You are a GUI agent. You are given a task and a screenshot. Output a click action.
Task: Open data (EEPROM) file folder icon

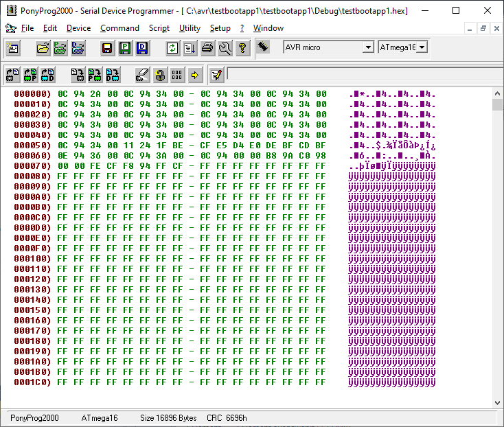pyautogui.click(x=78, y=48)
